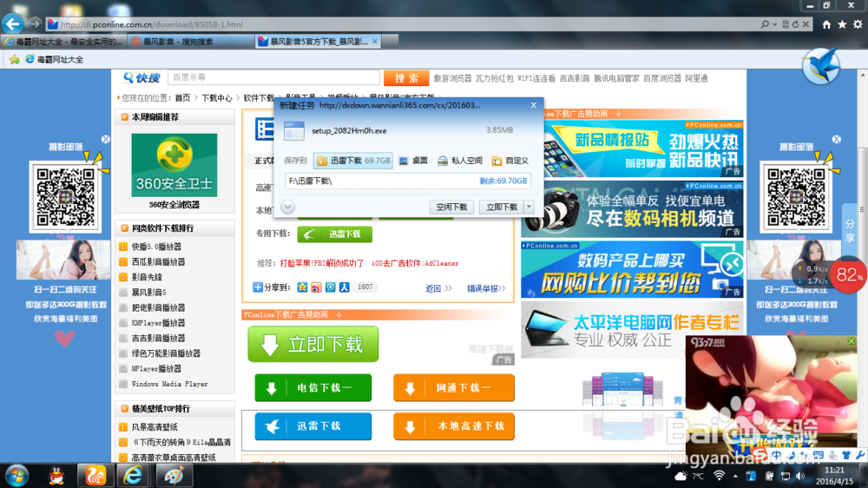This screenshot has width=868, height=488.
Task: Click big green 立即下载 button
Action: [x=313, y=344]
